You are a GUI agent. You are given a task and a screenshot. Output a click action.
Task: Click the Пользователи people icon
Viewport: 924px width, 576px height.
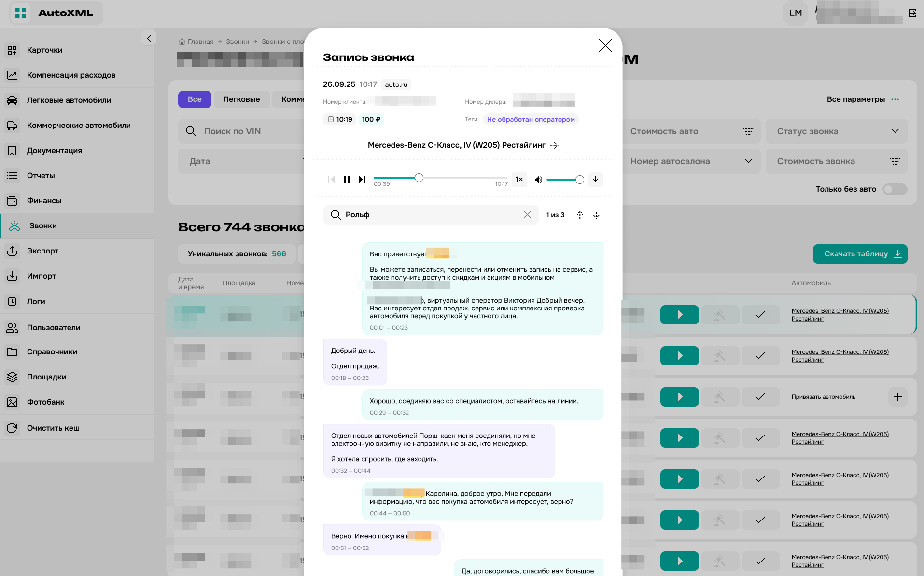point(12,328)
